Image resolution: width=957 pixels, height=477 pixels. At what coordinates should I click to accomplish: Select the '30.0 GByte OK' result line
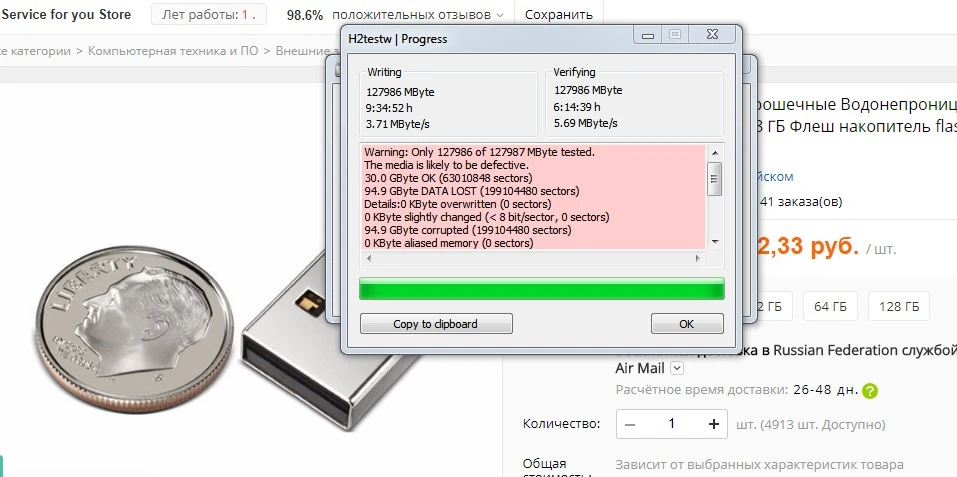448,178
